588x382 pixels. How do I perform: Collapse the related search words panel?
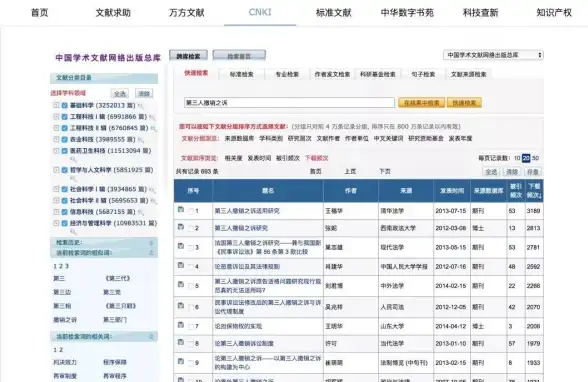(x=151, y=337)
